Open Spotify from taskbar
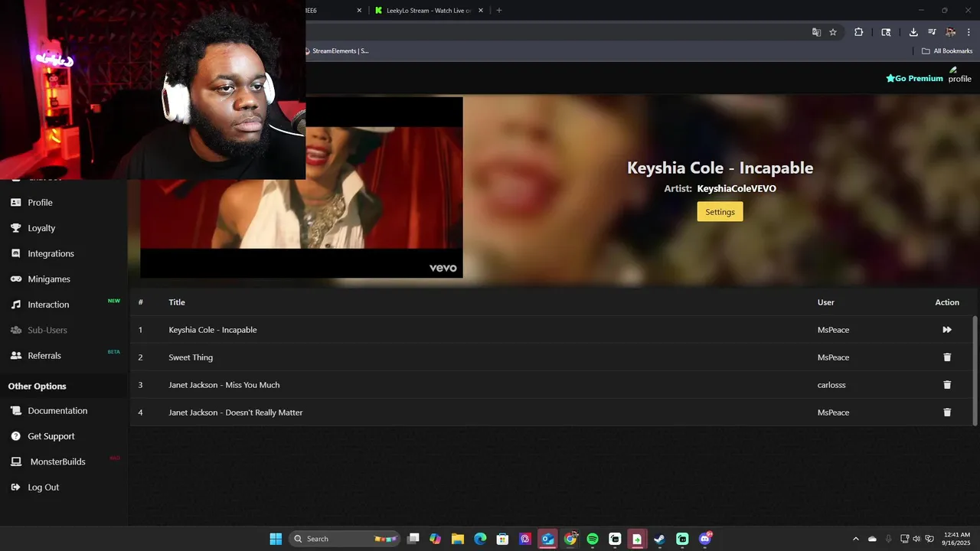Viewport: 980px width, 551px height. click(x=593, y=539)
